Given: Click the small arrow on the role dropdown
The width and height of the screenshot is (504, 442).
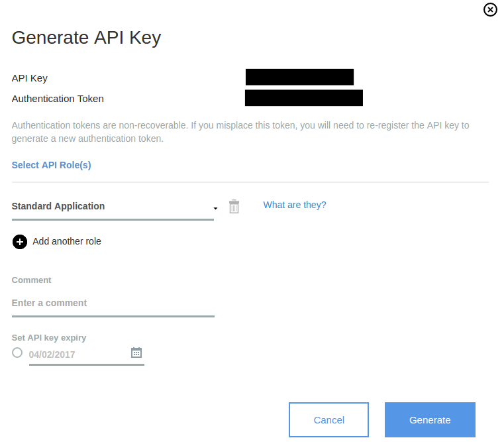Looking at the screenshot, I should 215,209.
